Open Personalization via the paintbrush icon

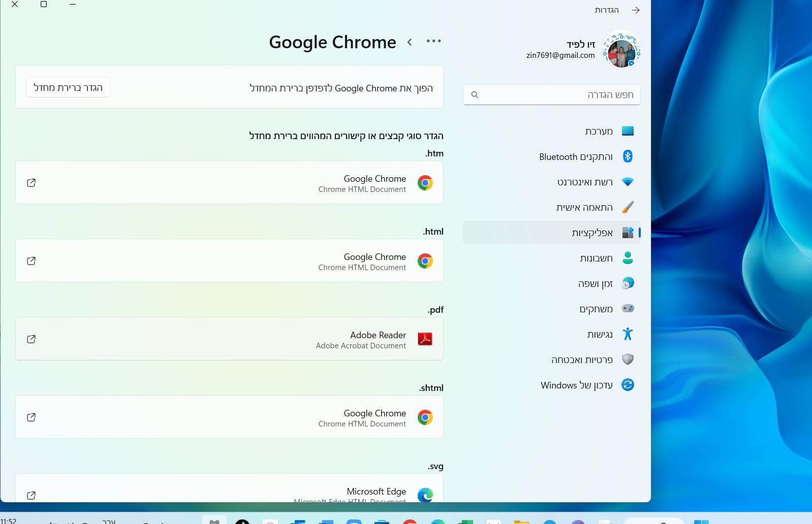coord(628,207)
